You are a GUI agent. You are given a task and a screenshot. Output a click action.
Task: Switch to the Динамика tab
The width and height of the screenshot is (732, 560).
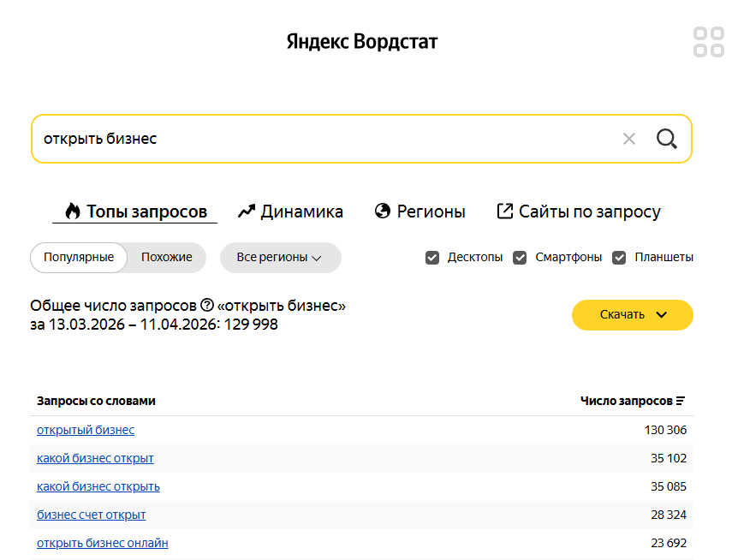point(290,211)
